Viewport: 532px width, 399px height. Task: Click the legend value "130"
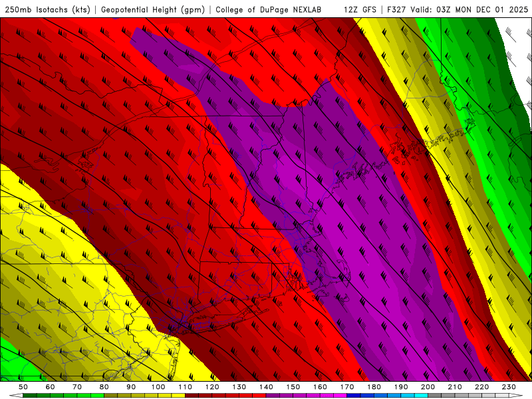point(239,387)
